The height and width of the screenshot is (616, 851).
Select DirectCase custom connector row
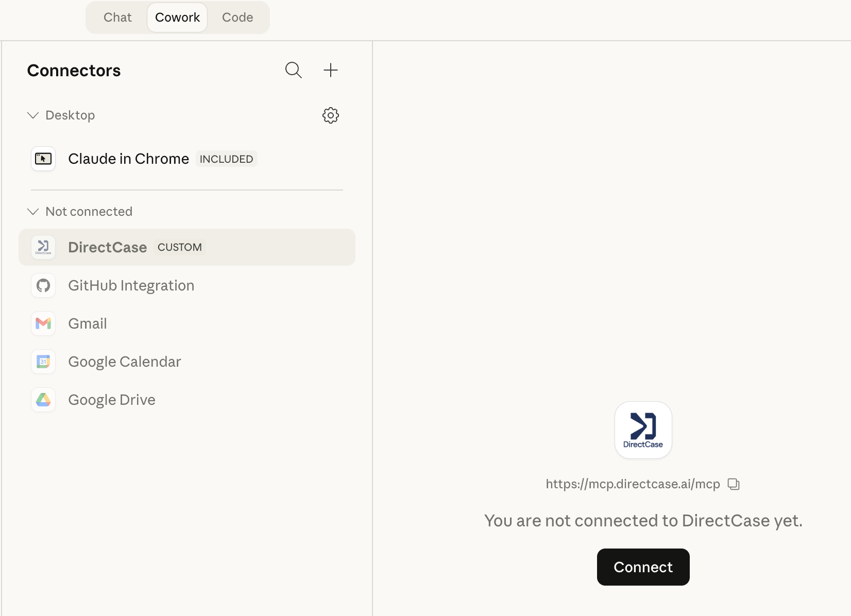coord(186,247)
